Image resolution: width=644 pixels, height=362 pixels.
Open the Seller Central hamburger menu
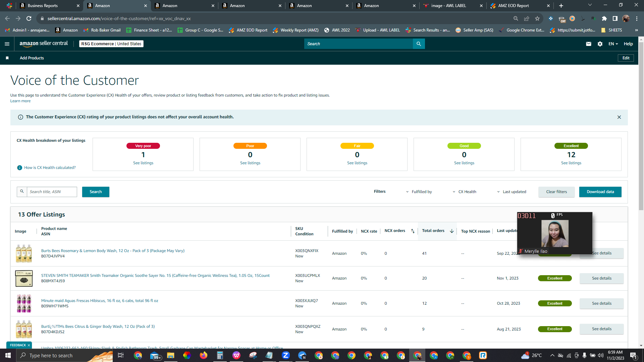7,44
